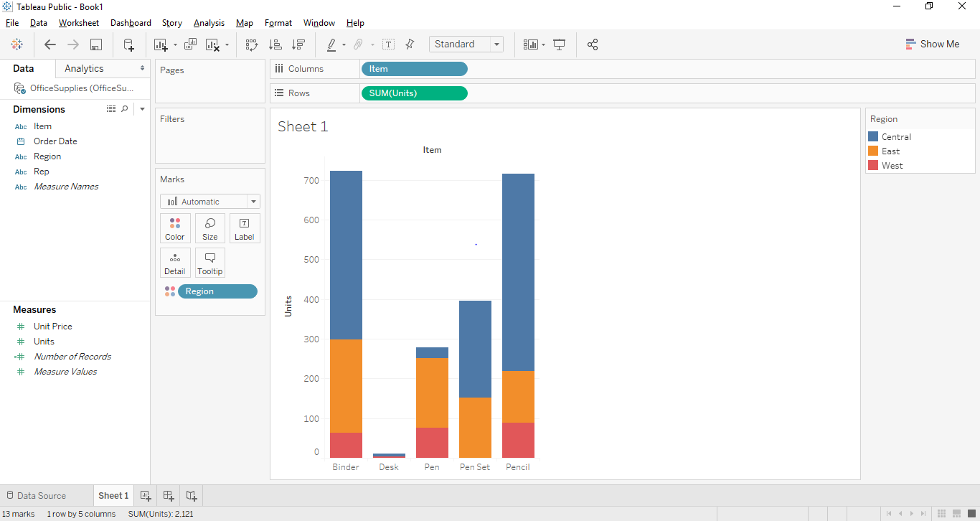Image resolution: width=980 pixels, height=521 pixels.
Task: Save the workbook with the disk icon
Action: (95, 44)
